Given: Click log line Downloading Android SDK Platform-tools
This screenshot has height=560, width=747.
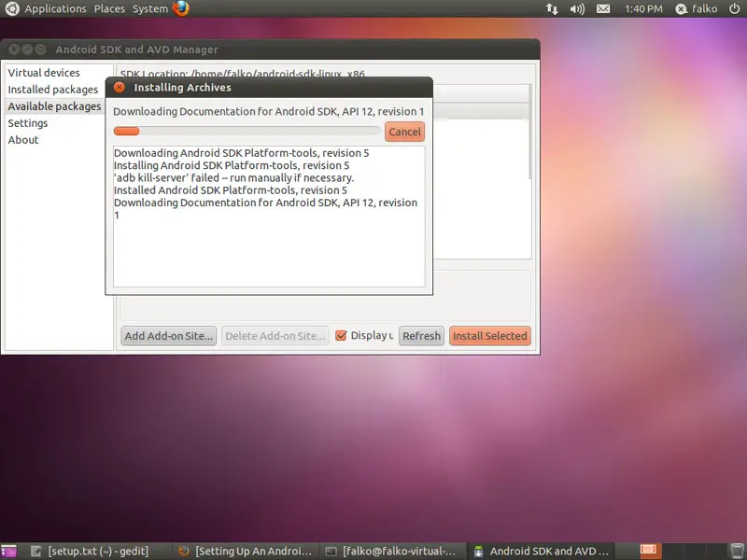Looking at the screenshot, I should 242,153.
